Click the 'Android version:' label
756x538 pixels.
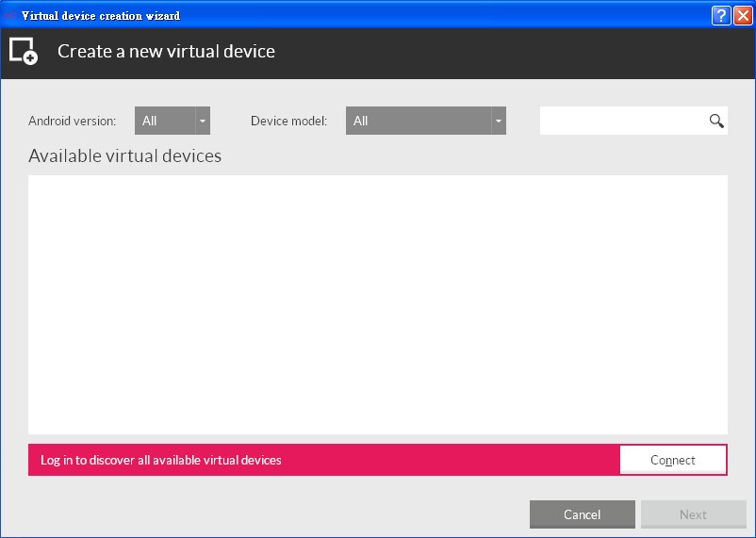coord(73,122)
